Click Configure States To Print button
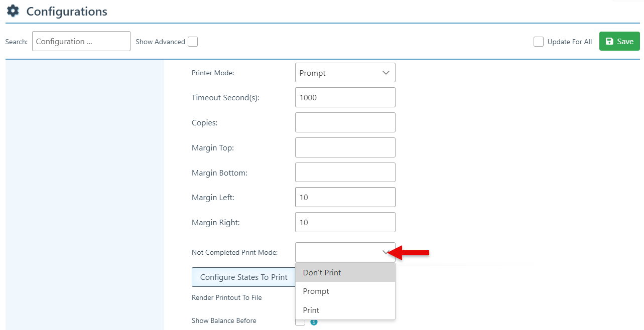Screen dimensions: 644x330 point(243,277)
